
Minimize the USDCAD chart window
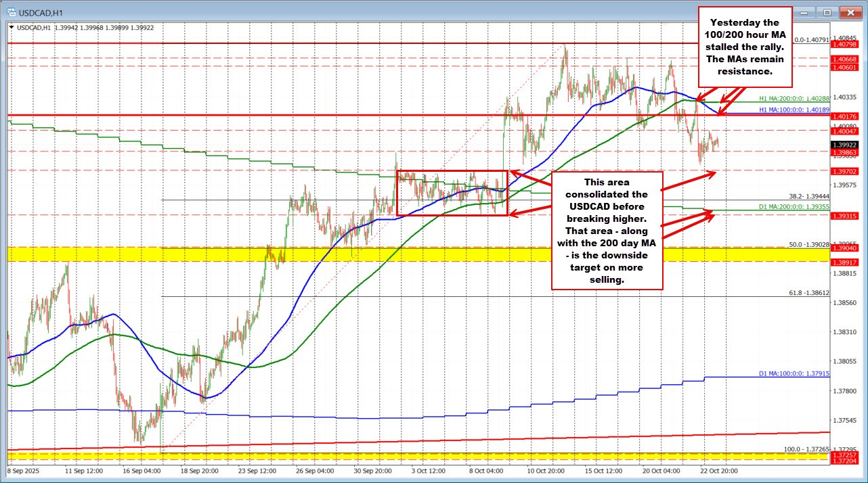(806, 11)
